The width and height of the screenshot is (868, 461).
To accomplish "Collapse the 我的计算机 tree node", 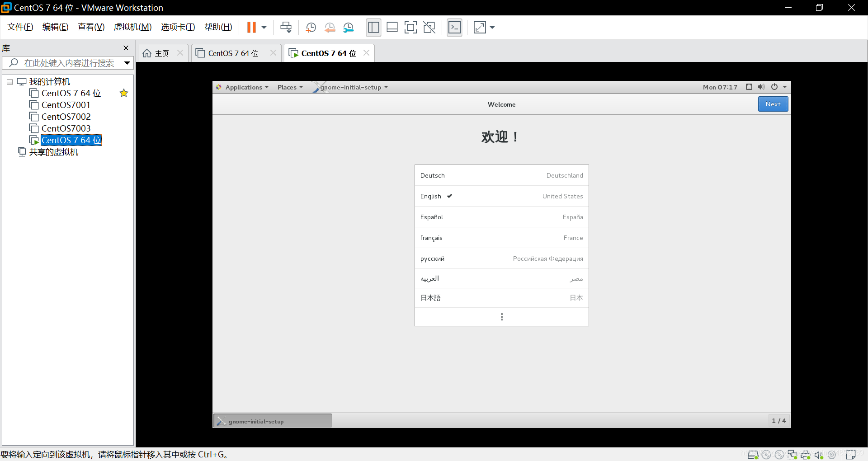I will tap(9, 82).
